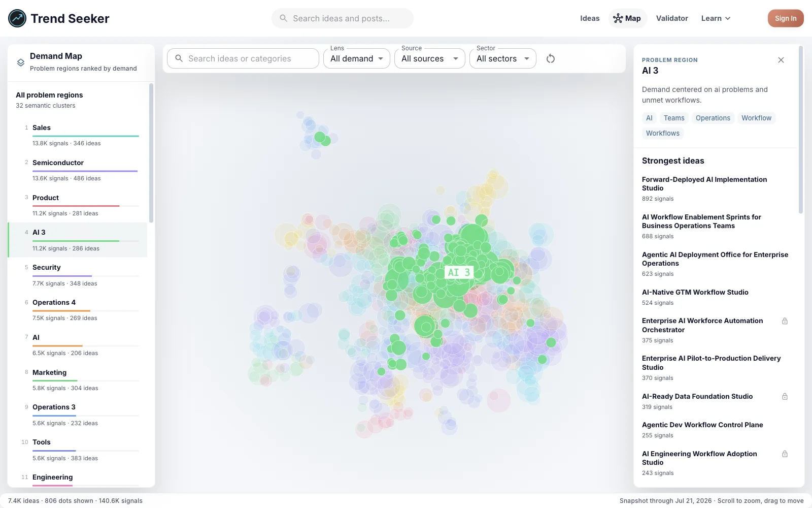The width and height of the screenshot is (812, 508).
Task: Click lock icon beside AI-Ready Data Foundation Studio
Action: [x=785, y=396]
